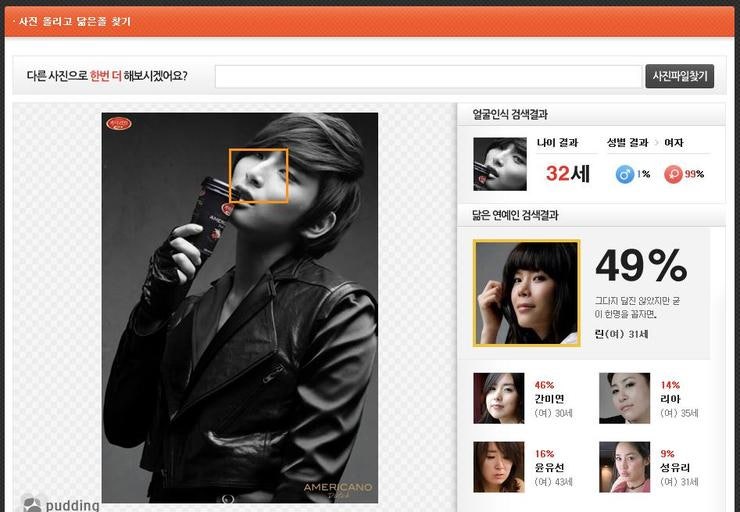Click the 간미연 name link
This screenshot has height=512, width=740.
click(x=549, y=398)
